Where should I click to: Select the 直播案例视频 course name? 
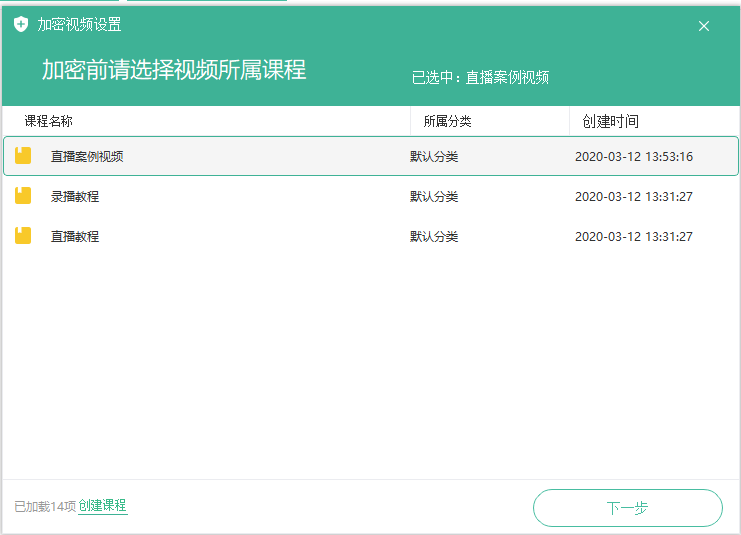pyautogui.click(x=87, y=157)
